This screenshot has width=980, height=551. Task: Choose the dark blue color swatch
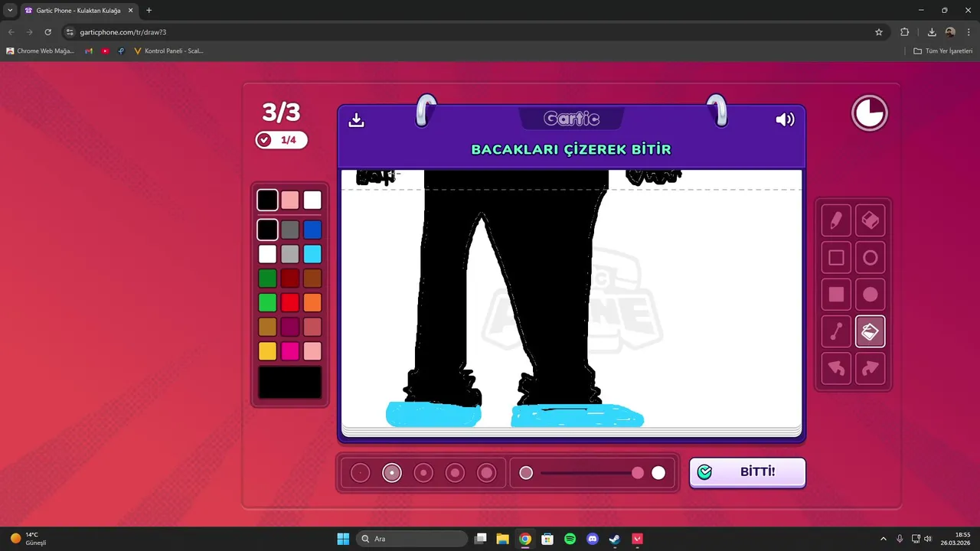click(x=312, y=230)
